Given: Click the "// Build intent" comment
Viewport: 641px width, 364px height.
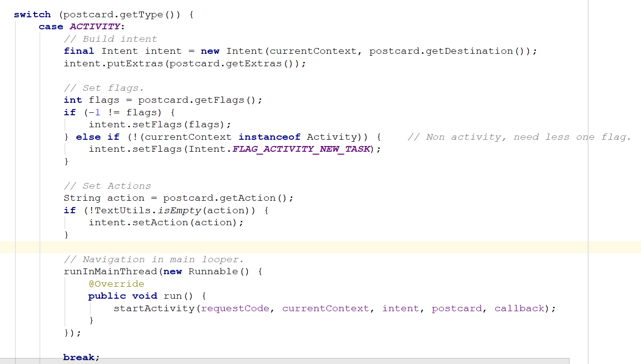Looking at the screenshot, I should [x=111, y=39].
